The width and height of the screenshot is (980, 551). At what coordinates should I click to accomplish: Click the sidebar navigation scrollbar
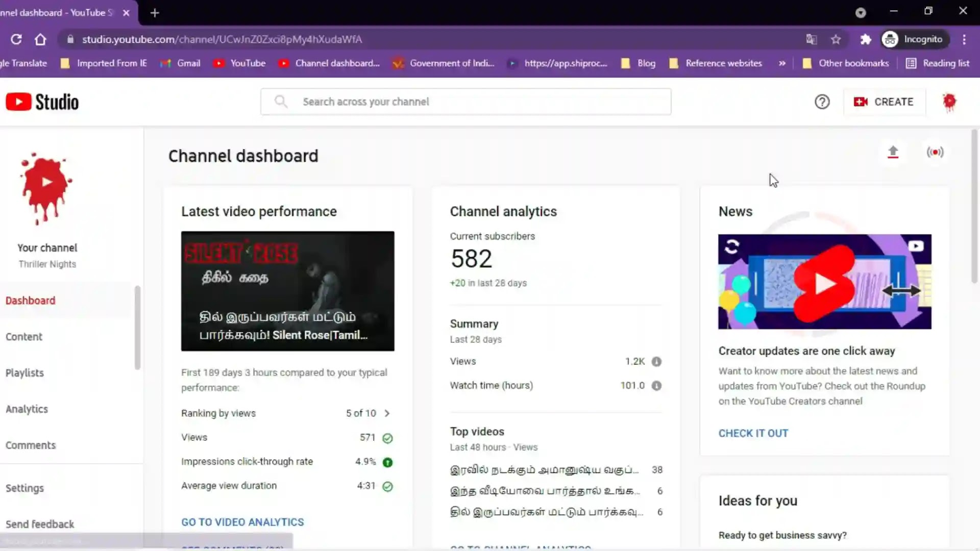point(137,327)
